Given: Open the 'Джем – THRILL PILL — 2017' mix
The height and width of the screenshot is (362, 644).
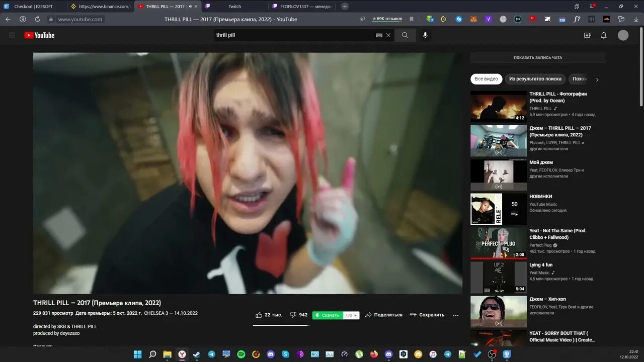Looking at the screenshot, I should click(499, 140).
